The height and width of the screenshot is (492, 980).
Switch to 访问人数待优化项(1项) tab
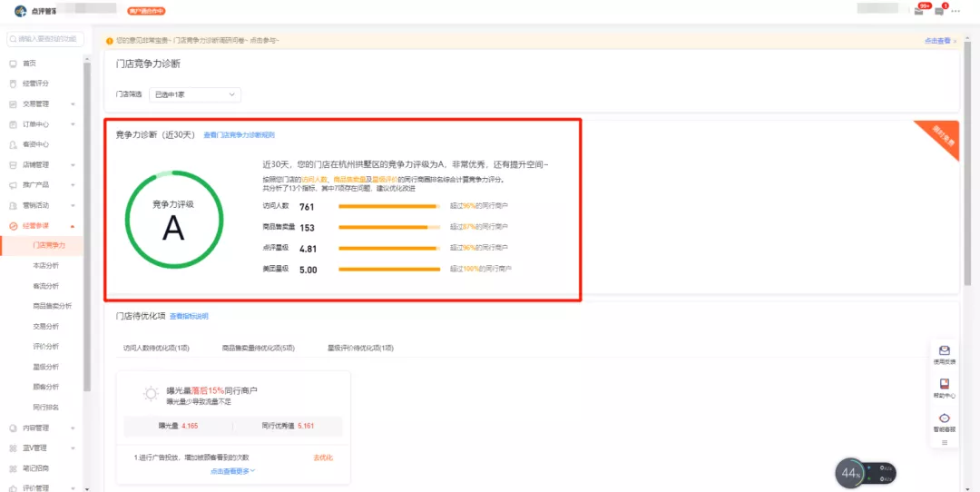click(156, 348)
